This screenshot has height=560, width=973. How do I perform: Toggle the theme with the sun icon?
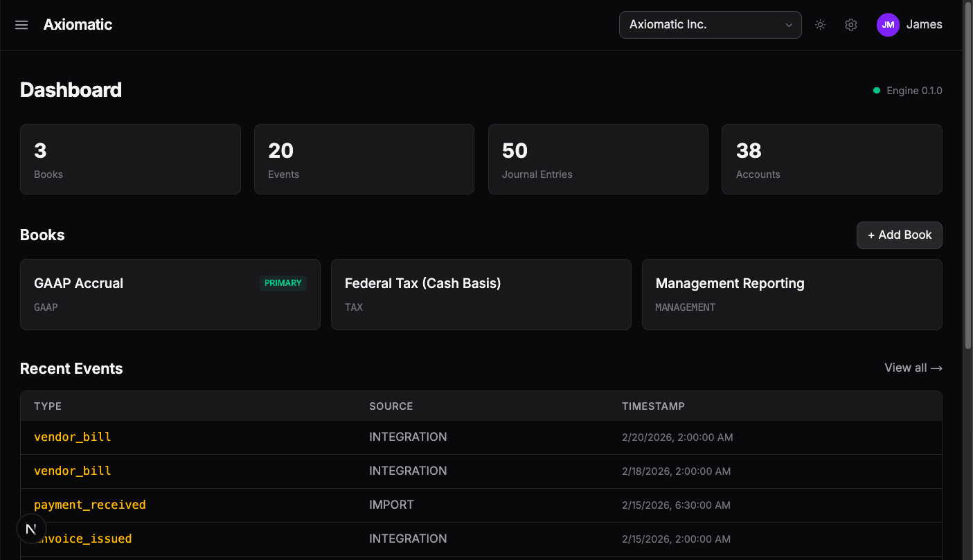pyautogui.click(x=820, y=24)
